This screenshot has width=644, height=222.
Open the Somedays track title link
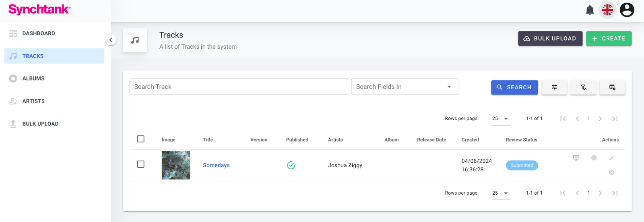click(x=216, y=165)
